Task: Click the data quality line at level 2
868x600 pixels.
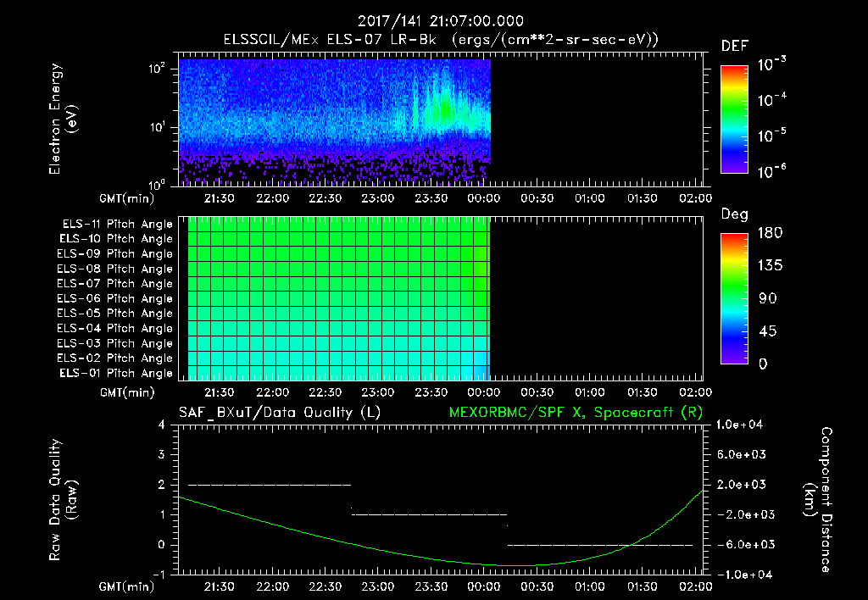Action: (x=270, y=485)
